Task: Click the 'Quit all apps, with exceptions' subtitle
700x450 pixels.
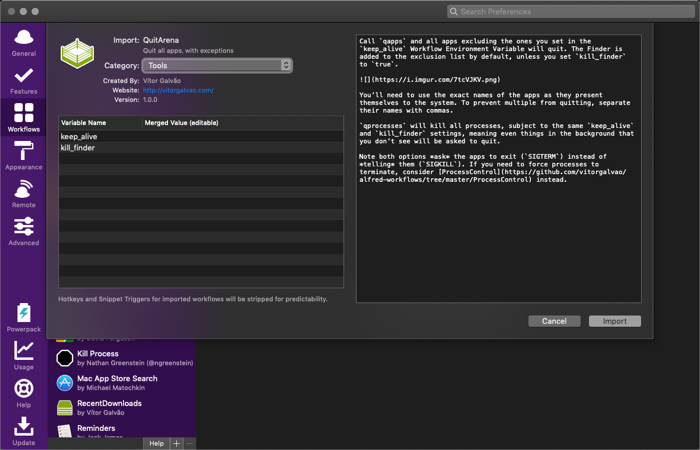Action: 188,51
